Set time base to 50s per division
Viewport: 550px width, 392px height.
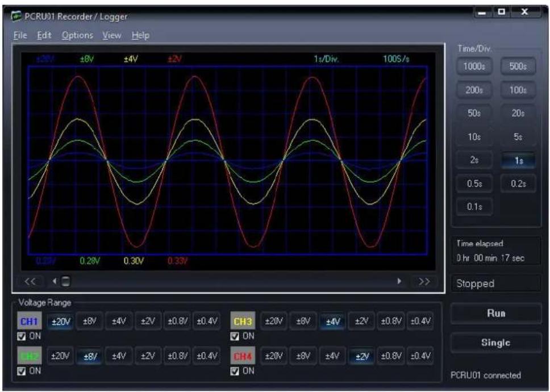pos(474,113)
